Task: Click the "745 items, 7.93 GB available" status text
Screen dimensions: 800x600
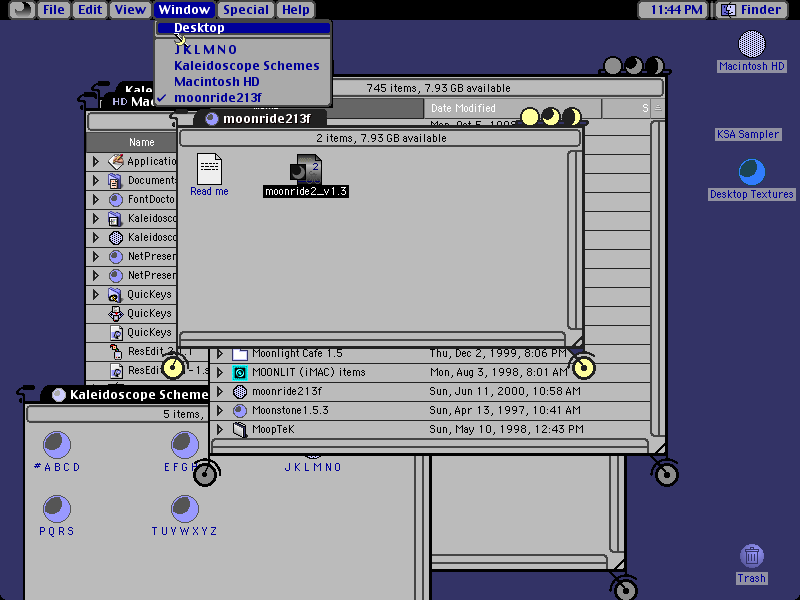Action: point(438,88)
